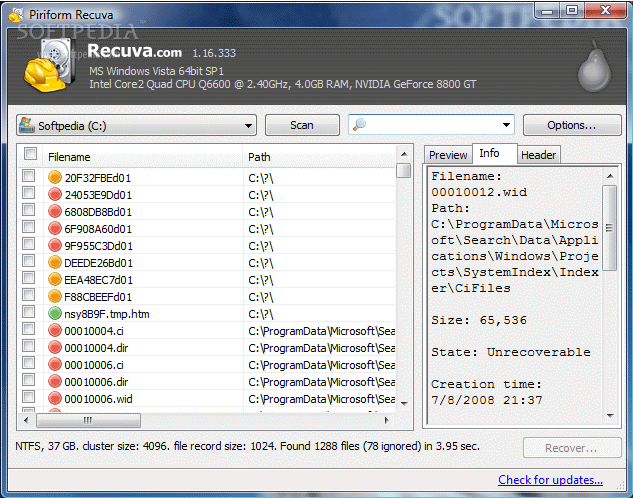Image resolution: width=633 pixels, height=498 pixels.
Task: Select the nsy8B9F.tmp.htm filename
Action: point(107,314)
